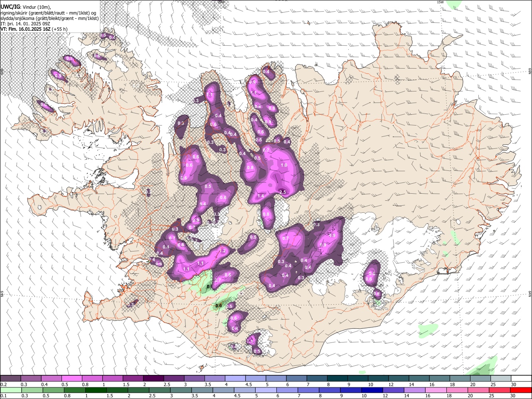This screenshot has height=399, width=532.
Task: Click the light grey swatch labeled 25 in upper legend
Action: coord(500,379)
